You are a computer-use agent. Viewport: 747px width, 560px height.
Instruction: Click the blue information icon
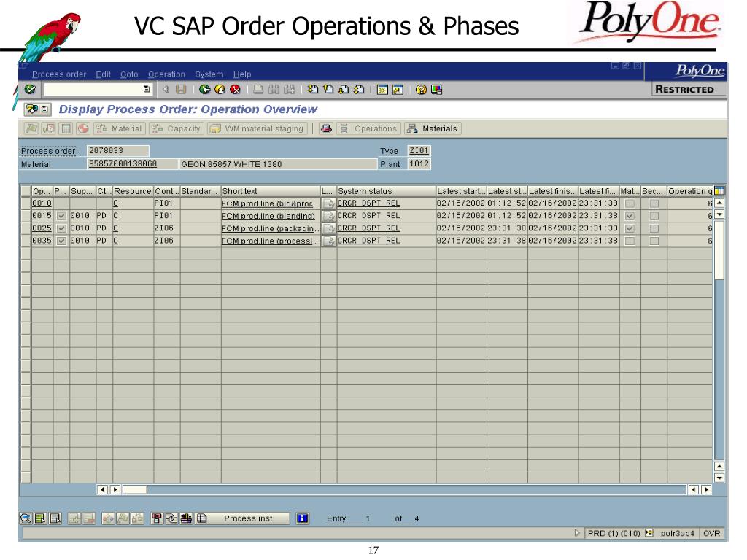302,518
